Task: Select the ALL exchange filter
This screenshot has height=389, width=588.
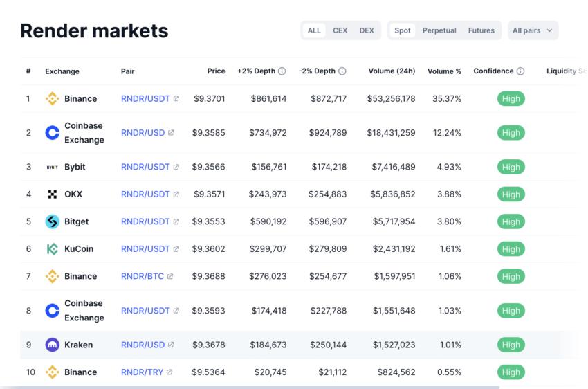Action: click(314, 30)
